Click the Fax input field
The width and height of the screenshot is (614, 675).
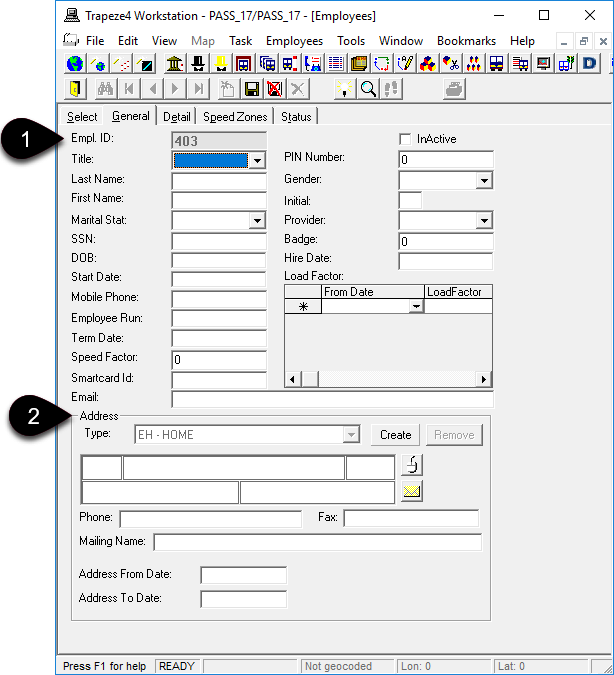point(411,518)
